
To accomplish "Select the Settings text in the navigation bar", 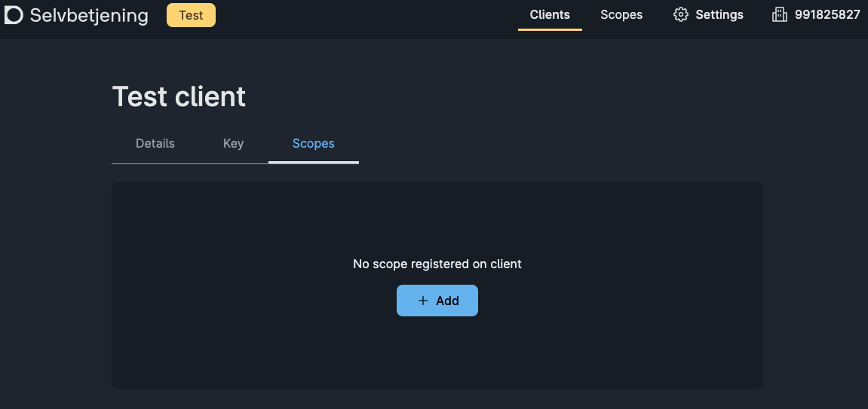I will coord(719,15).
